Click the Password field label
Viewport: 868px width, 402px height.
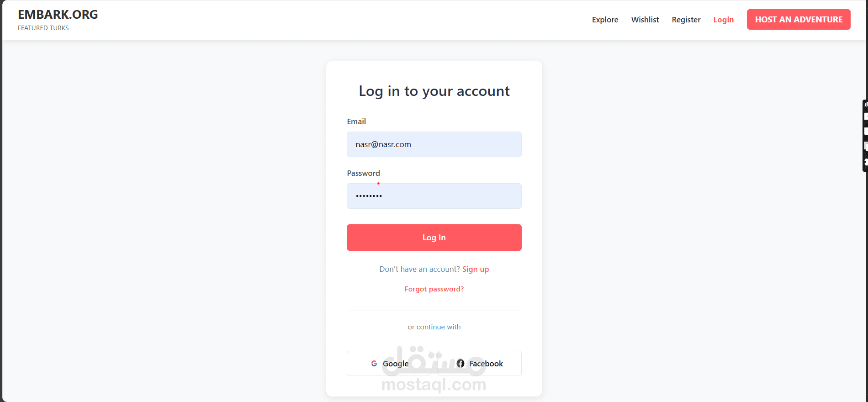pyautogui.click(x=363, y=173)
